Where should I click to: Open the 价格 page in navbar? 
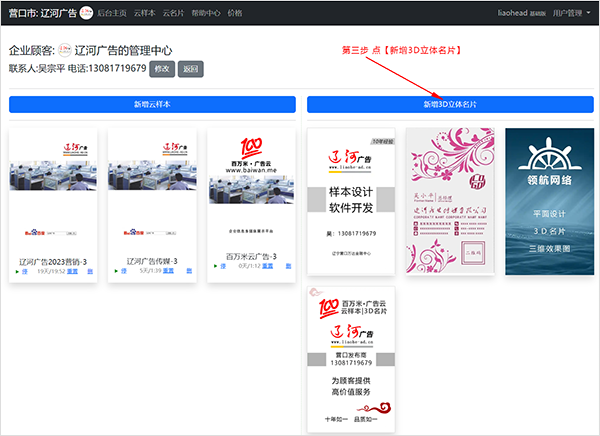pyautogui.click(x=235, y=13)
